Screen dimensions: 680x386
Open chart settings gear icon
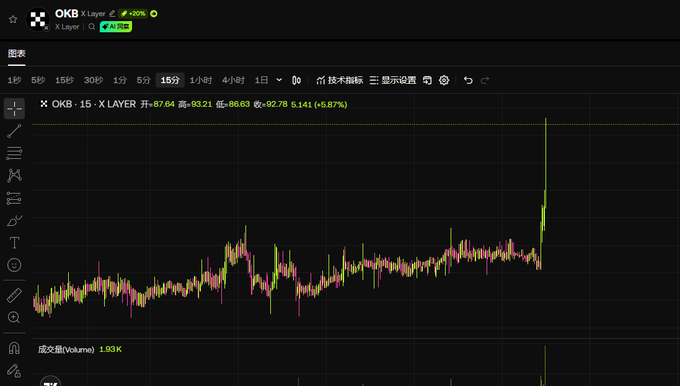[x=444, y=80]
